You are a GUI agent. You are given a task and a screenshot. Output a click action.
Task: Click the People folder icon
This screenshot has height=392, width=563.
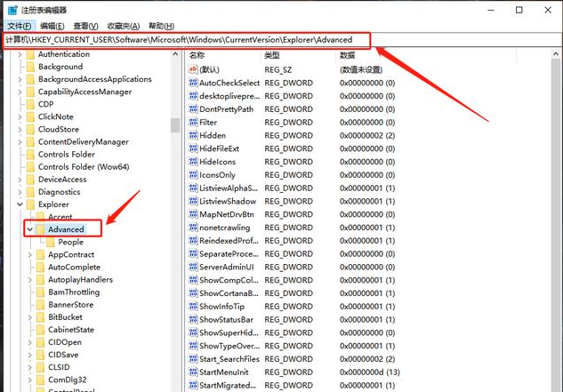51,242
